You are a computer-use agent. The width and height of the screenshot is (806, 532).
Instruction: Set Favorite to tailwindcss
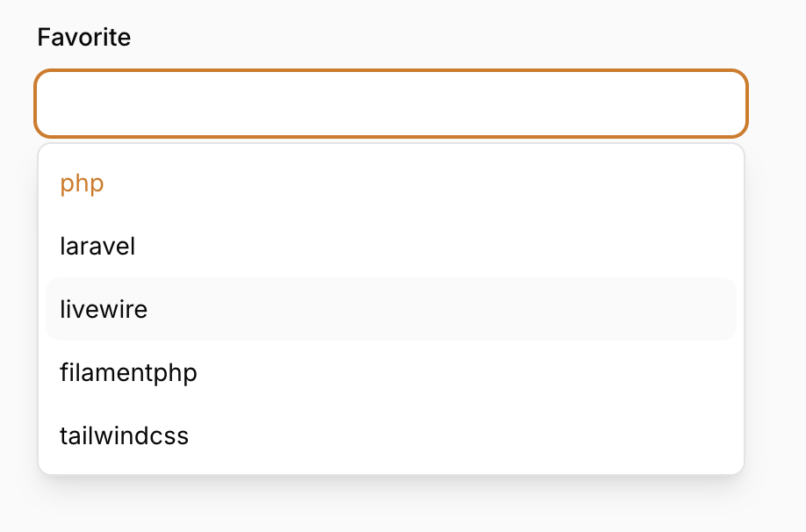(124, 435)
